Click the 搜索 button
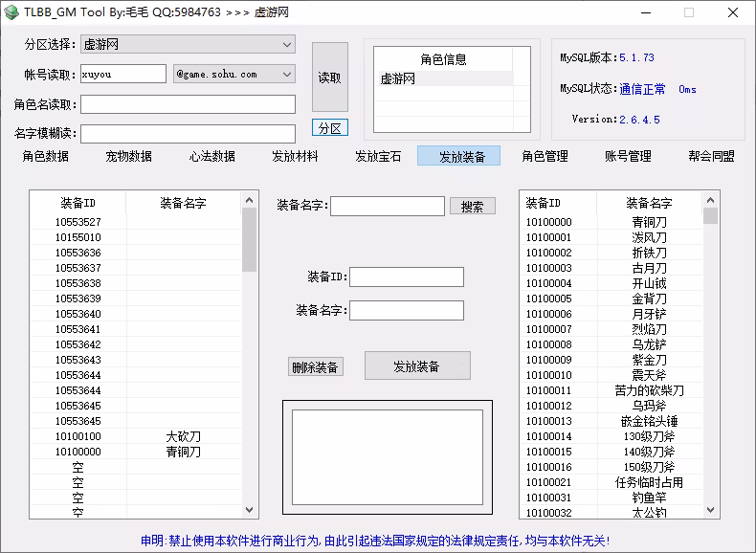756x553 pixels. click(473, 206)
